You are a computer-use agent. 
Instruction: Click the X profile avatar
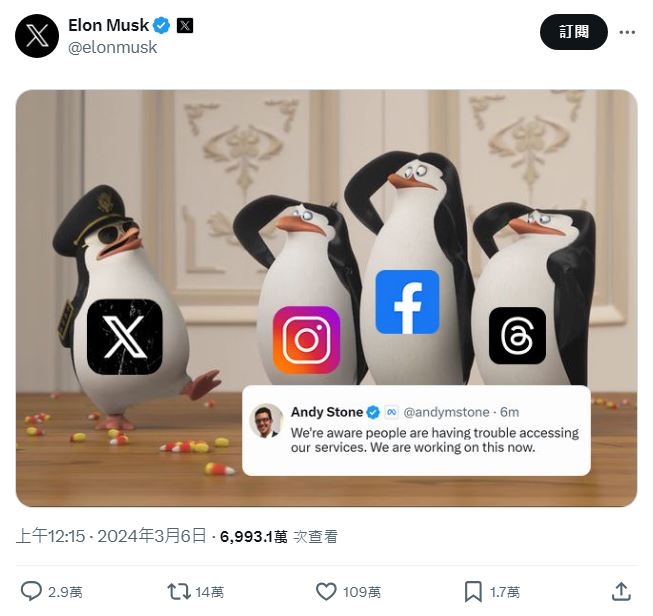pyautogui.click(x=37, y=36)
